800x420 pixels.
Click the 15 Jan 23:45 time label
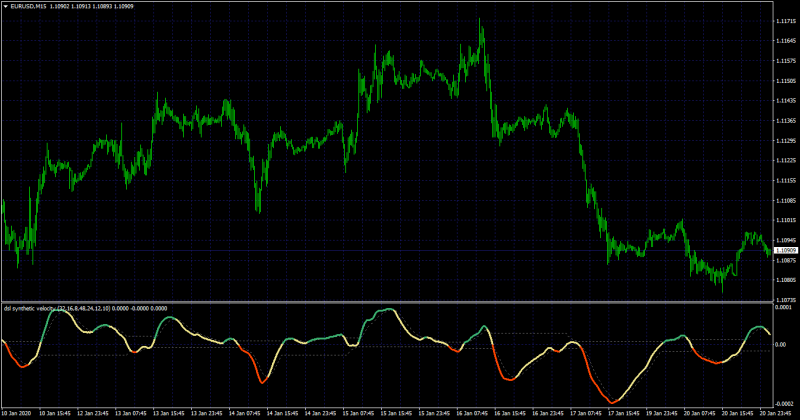pyautogui.click(x=434, y=413)
